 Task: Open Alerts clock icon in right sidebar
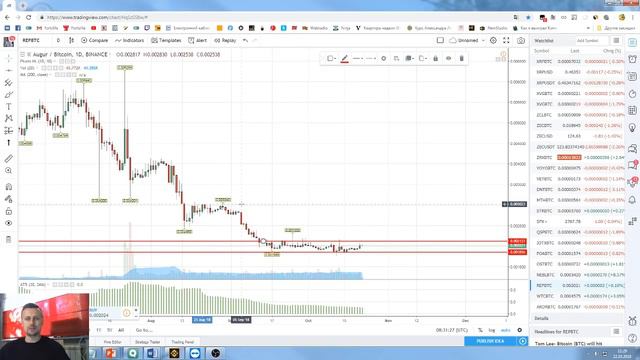632,59
